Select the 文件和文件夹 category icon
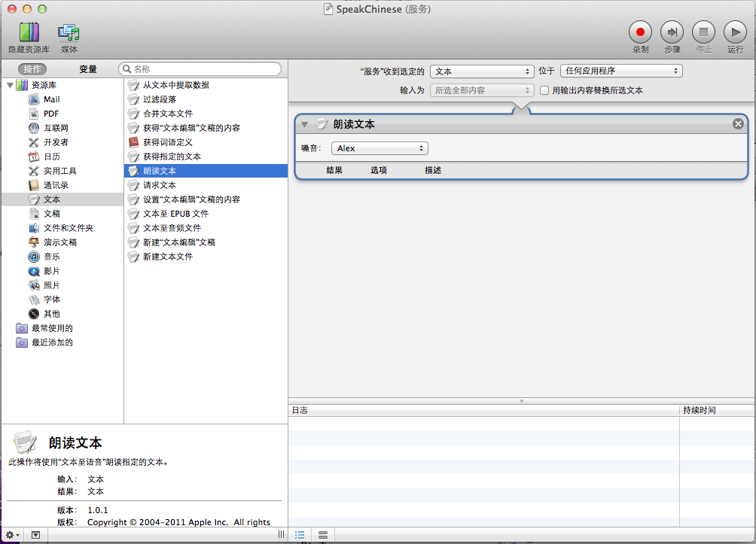The height and width of the screenshot is (544, 756). click(34, 228)
